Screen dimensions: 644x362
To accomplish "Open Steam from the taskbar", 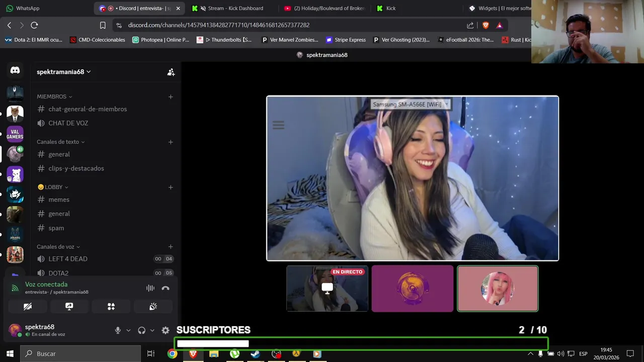I will [255, 354].
